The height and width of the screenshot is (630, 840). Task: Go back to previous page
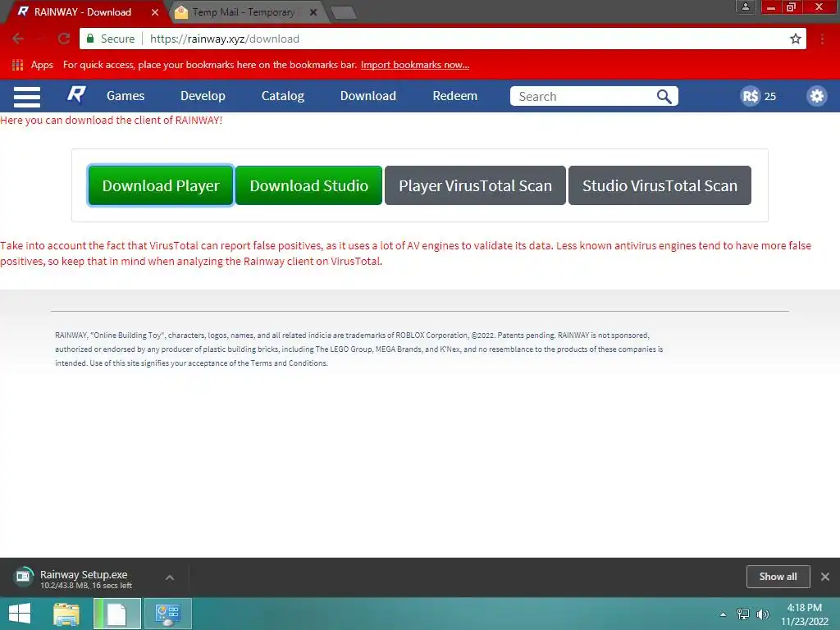(x=18, y=39)
